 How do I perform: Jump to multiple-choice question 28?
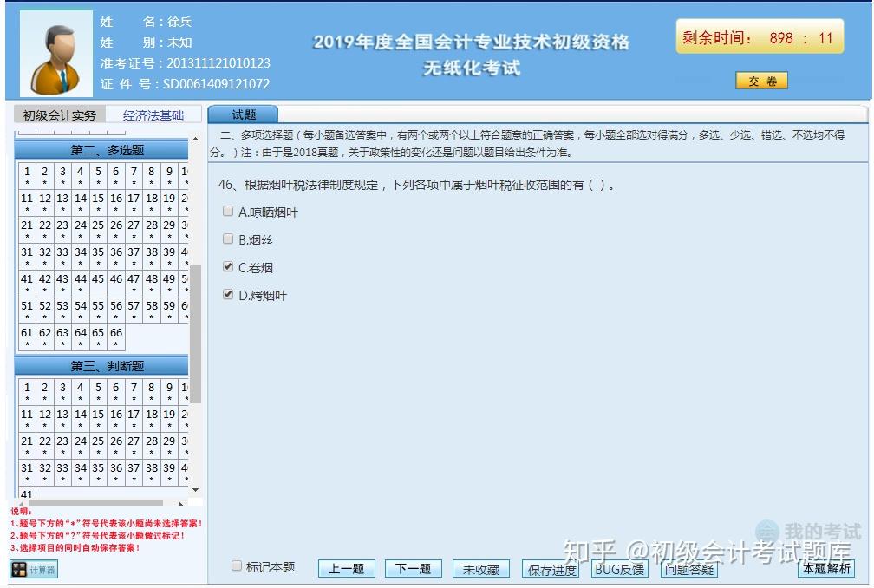152,229
